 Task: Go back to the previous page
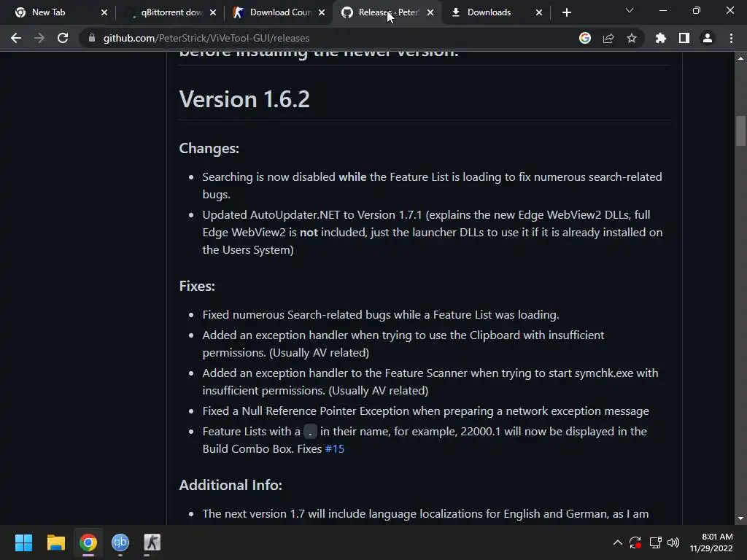click(x=16, y=38)
